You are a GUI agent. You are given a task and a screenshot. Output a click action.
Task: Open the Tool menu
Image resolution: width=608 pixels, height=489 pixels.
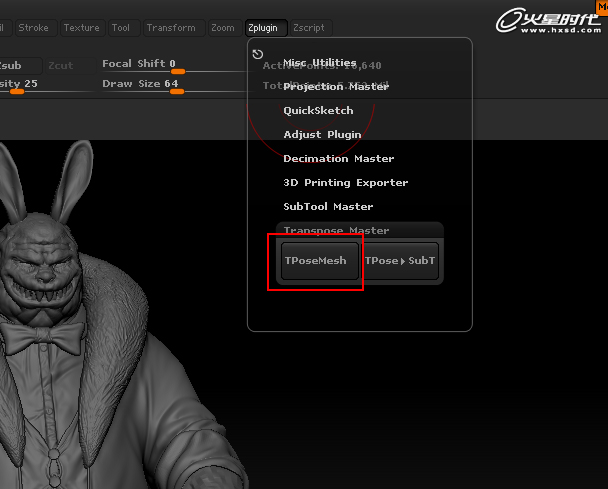coord(124,28)
